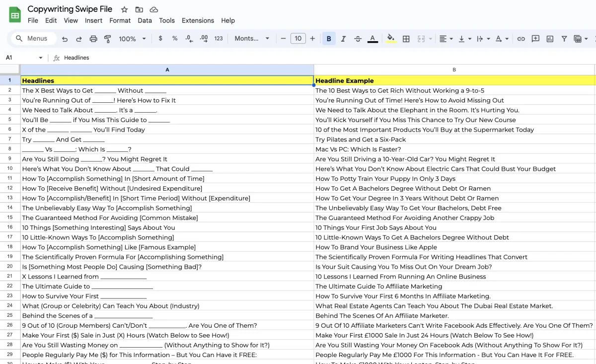Click the fx function icon
Image resolution: width=596 pixels, height=364 pixels.
[x=57, y=58]
